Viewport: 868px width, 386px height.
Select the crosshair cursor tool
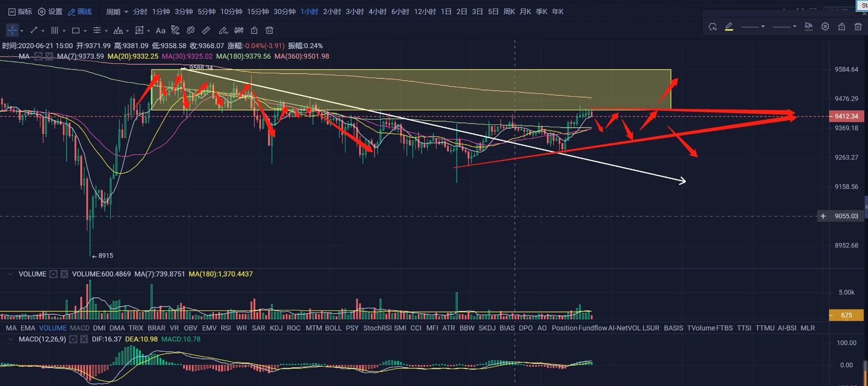[12, 31]
